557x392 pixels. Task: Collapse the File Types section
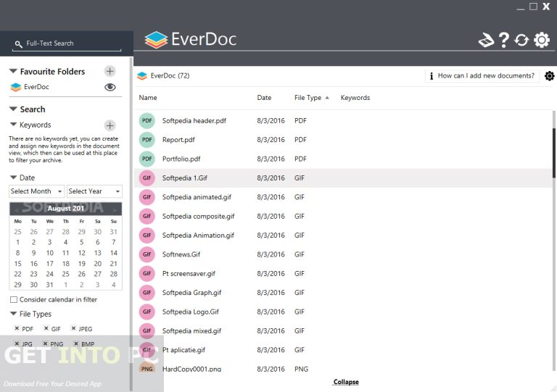point(14,314)
